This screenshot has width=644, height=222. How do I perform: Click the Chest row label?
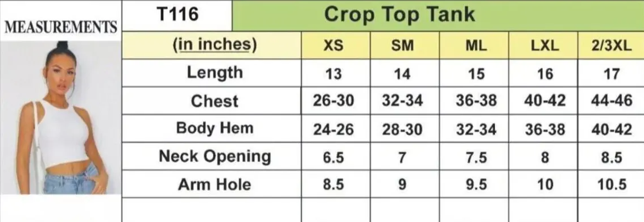(214, 101)
